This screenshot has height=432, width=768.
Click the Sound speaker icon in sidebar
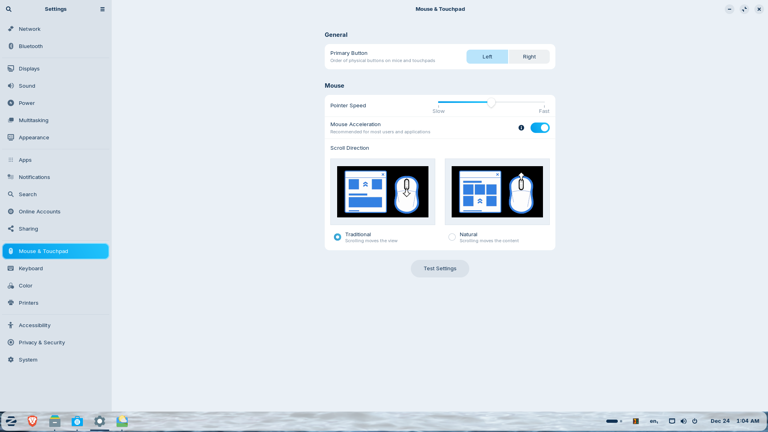point(11,86)
